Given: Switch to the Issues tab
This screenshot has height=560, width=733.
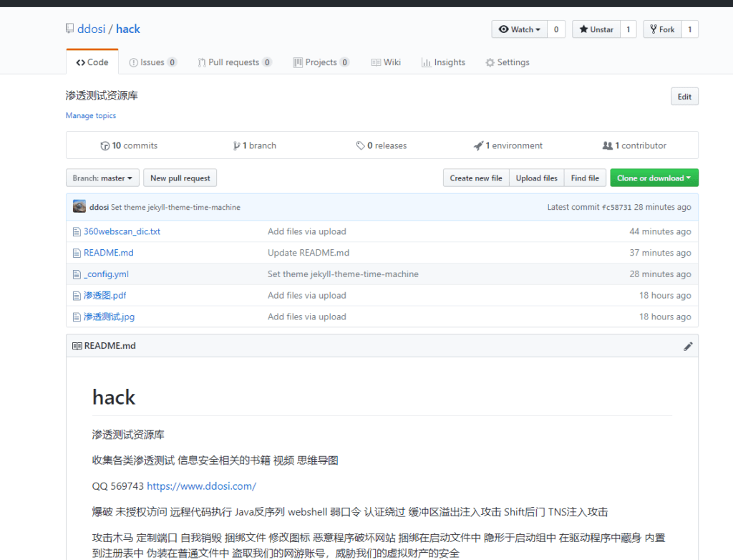Looking at the screenshot, I should [153, 62].
